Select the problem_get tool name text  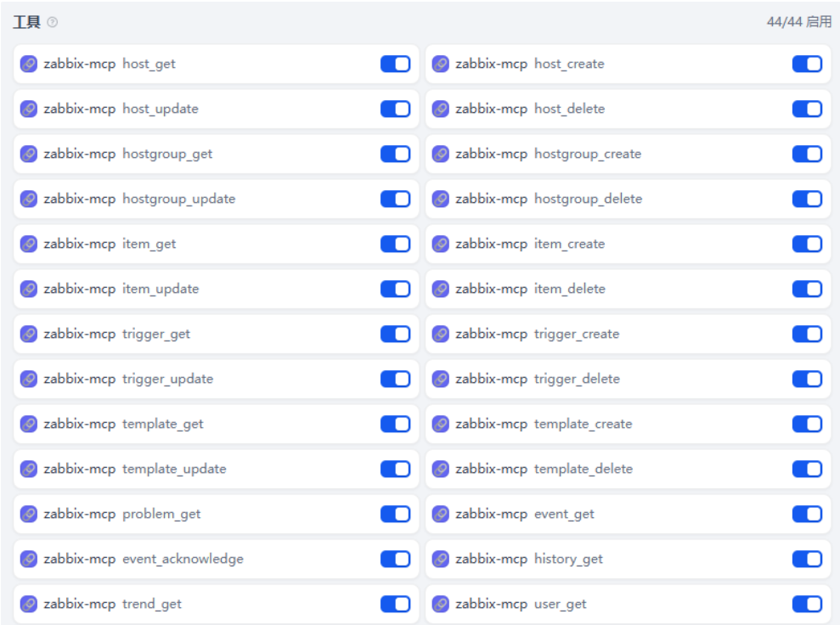(x=161, y=514)
